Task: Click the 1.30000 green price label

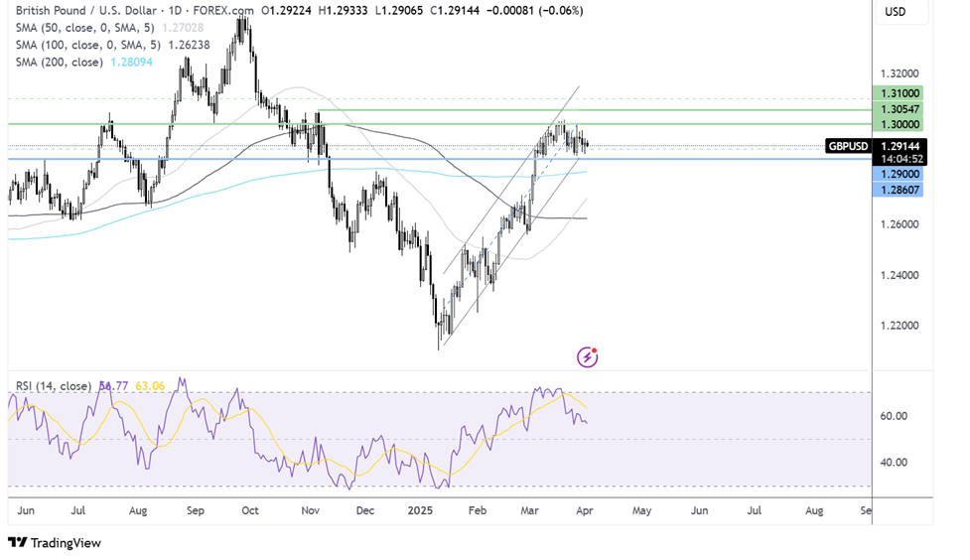Action: pyautogui.click(x=898, y=124)
